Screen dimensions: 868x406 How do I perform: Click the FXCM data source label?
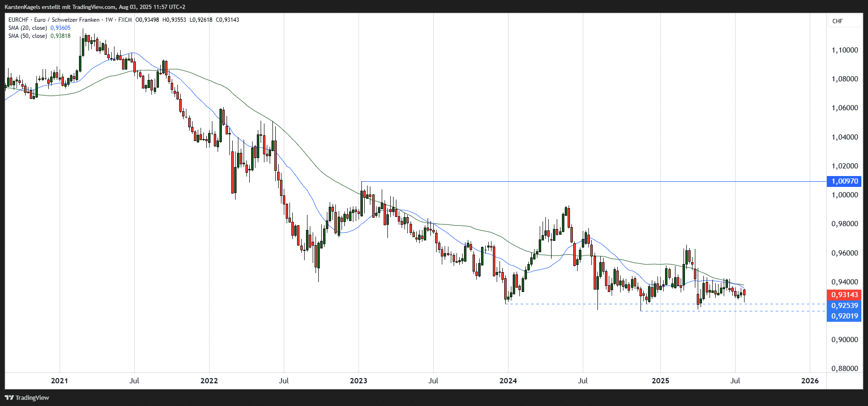pyautogui.click(x=125, y=20)
